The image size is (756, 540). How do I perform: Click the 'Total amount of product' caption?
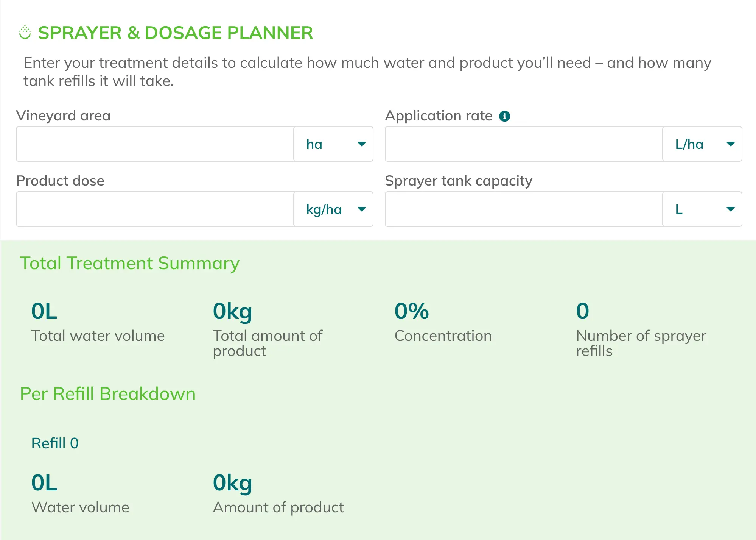pyautogui.click(x=268, y=343)
